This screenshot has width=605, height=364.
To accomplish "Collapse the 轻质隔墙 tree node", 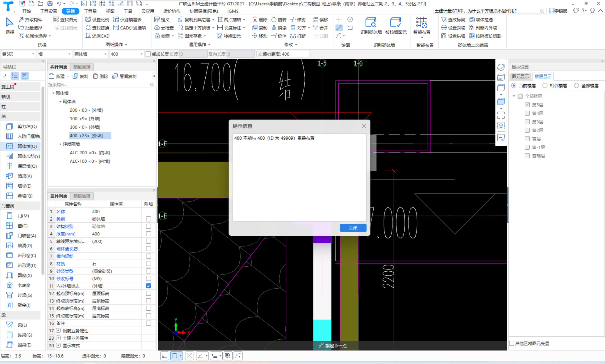I will pos(60,144).
